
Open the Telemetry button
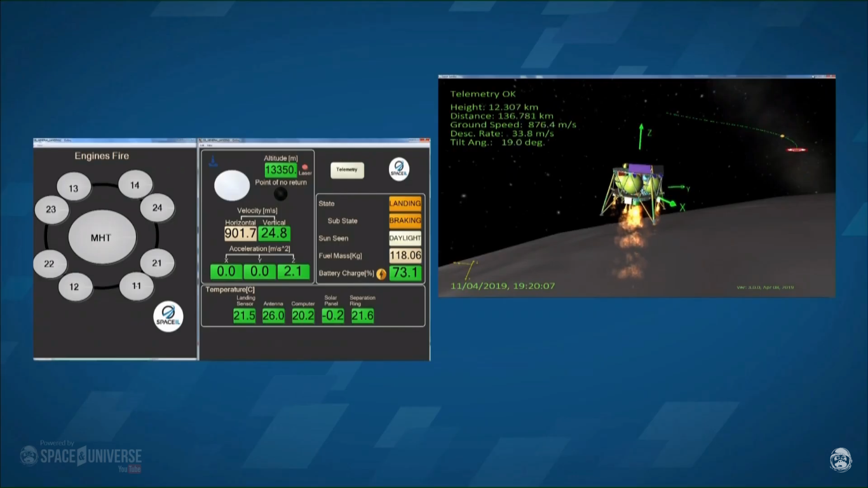347,170
